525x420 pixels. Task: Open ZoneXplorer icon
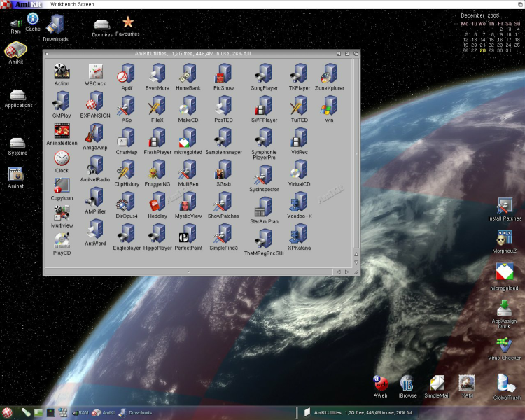click(330, 73)
